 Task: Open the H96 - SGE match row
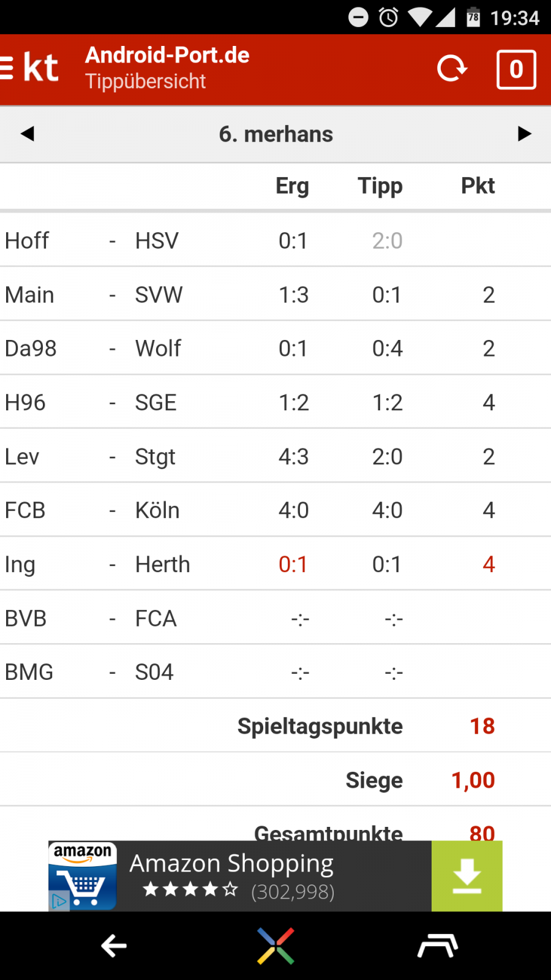[275, 402]
